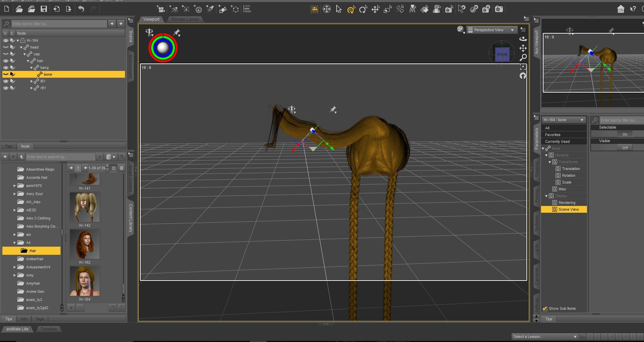
Task: Switch to the Render Library tab
Action: coord(185,19)
